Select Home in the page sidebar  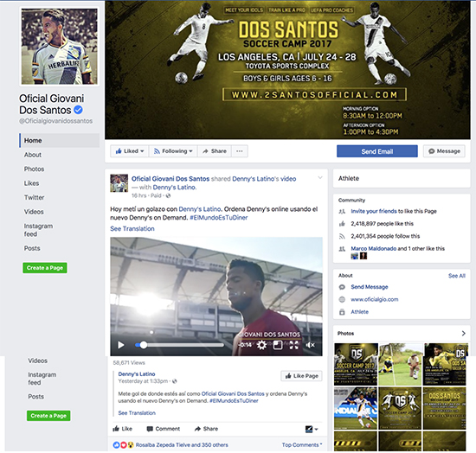pos(60,140)
